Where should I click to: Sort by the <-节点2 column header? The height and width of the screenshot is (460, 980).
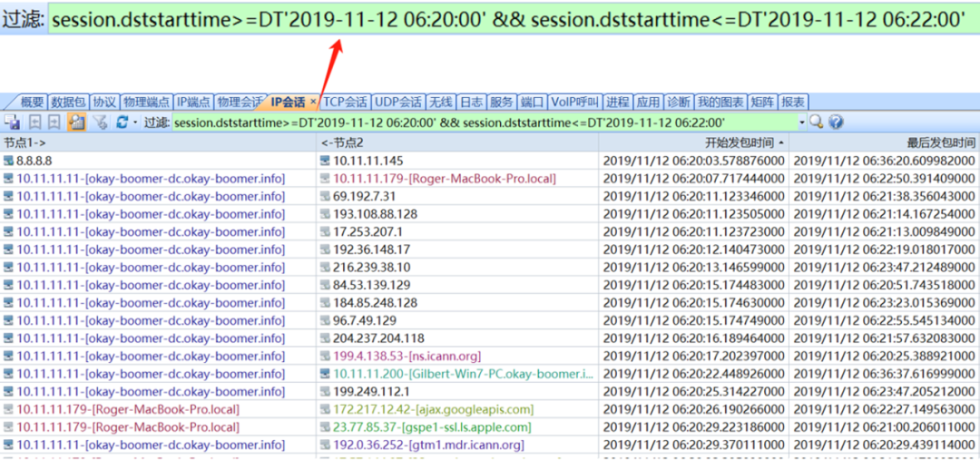(457, 142)
